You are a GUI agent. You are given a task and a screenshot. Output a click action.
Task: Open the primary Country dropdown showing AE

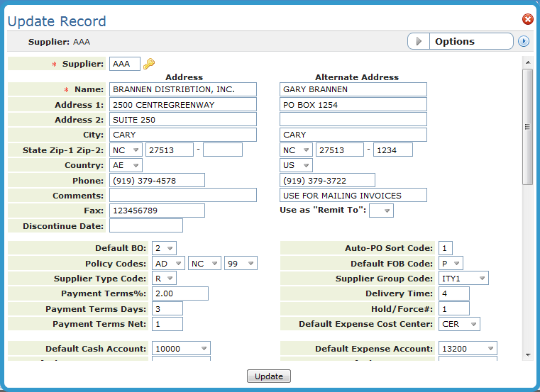[x=126, y=165]
